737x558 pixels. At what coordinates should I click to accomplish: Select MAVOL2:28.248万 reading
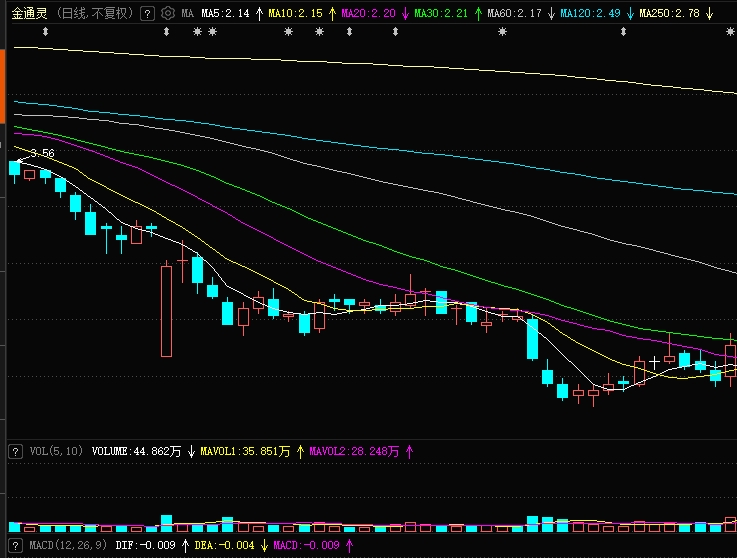tap(354, 451)
